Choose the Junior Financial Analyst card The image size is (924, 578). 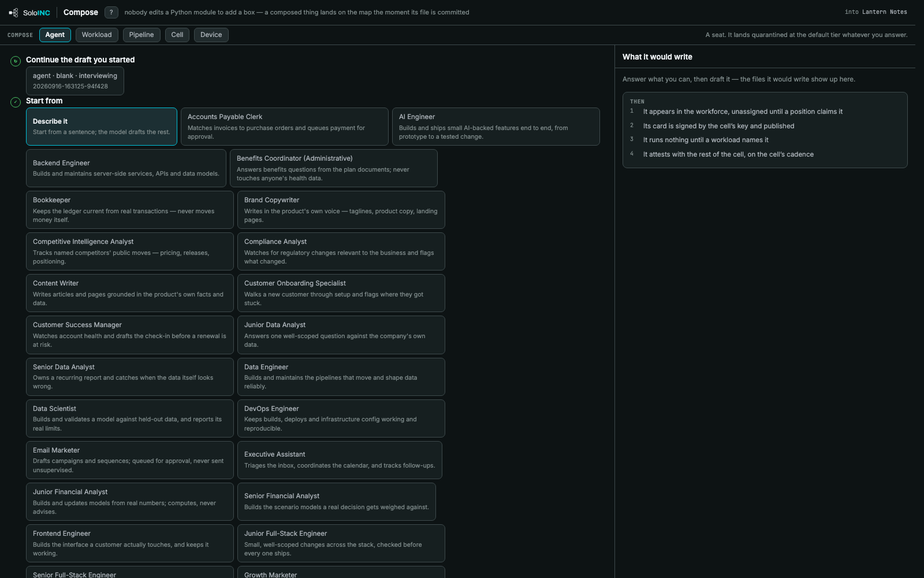130,502
